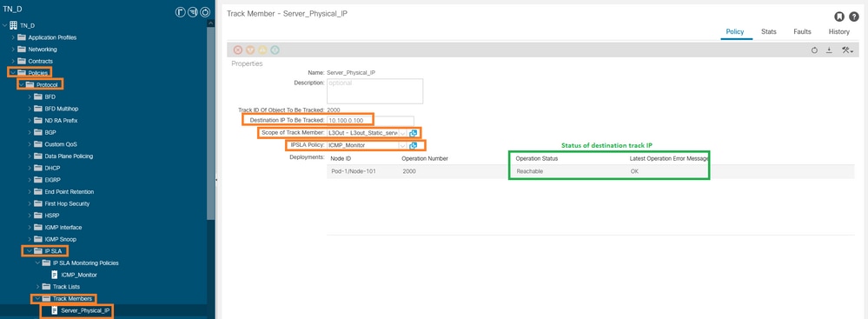The width and height of the screenshot is (868, 319).
Task: Click the Destination IP To Be Tracked field
Action: 370,121
